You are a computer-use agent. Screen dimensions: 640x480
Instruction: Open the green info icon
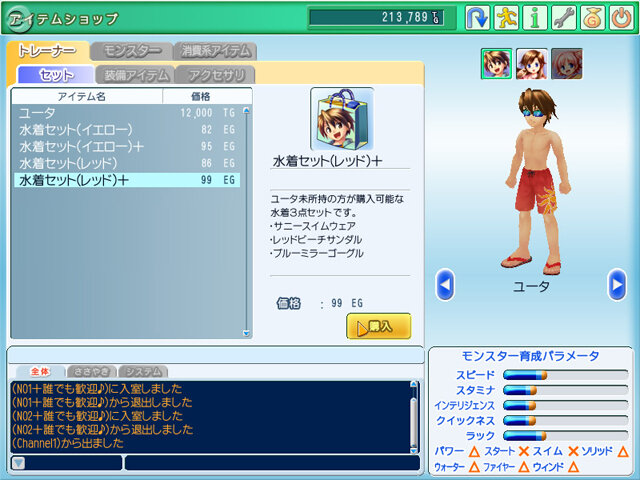[535, 18]
